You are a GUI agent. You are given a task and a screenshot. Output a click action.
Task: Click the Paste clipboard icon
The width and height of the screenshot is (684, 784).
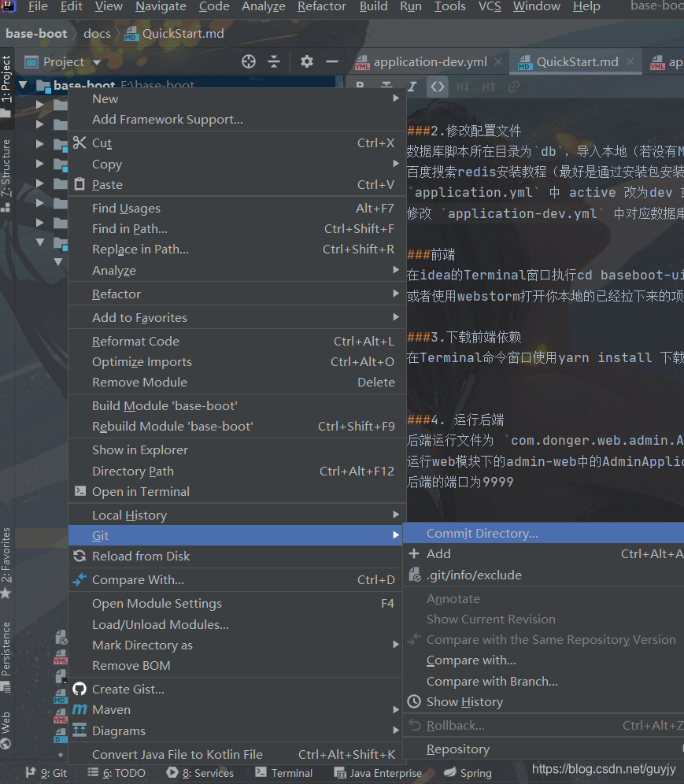79,184
